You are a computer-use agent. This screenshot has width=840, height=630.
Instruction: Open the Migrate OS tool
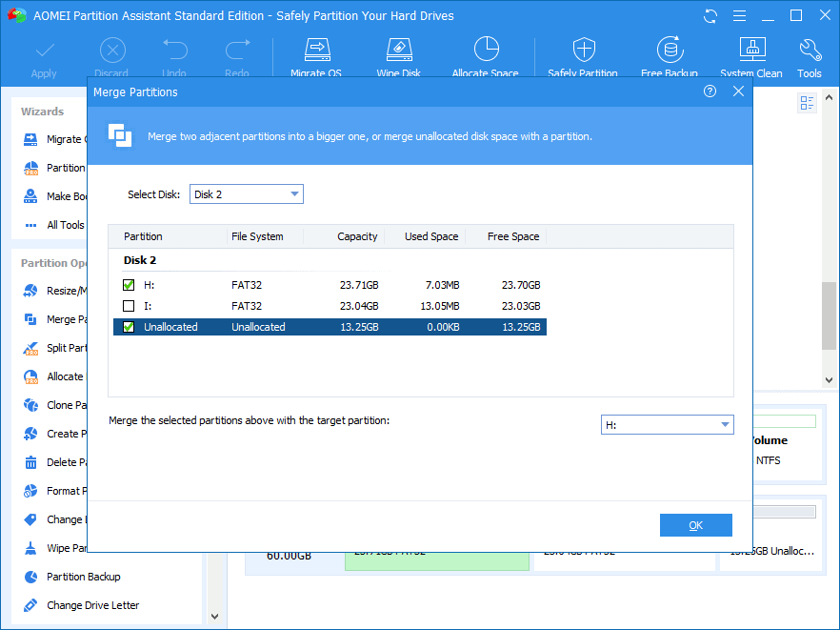point(316,58)
